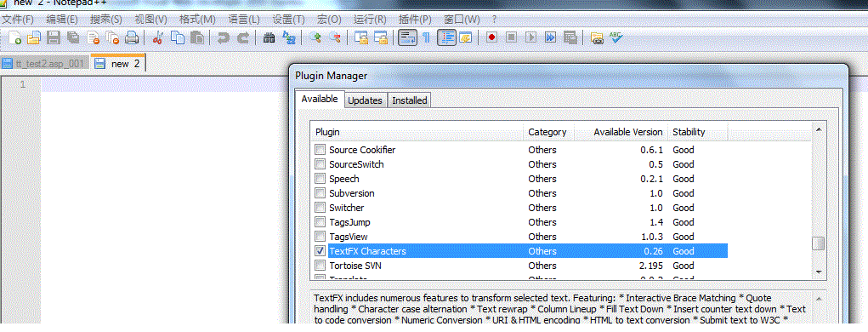
Task: Check the Source Cookifier plugin checkbox
Action: (320, 150)
